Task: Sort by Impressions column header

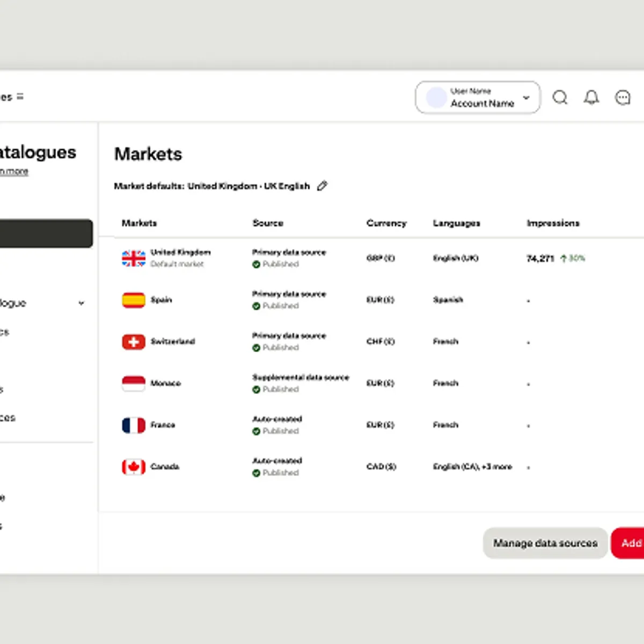Action: tap(553, 223)
